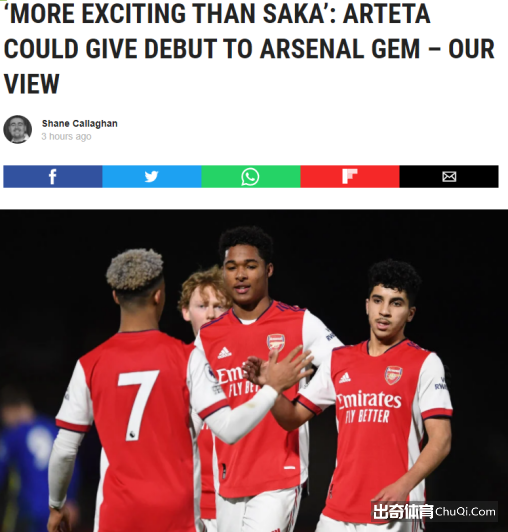Viewport: 508px width, 532px height.
Task: Click the Adidas logo on right player's shirt
Action: (345, 378)
